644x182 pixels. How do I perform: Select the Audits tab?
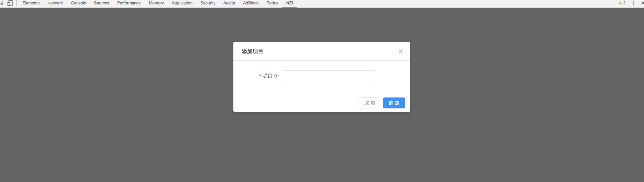[229, 3]
